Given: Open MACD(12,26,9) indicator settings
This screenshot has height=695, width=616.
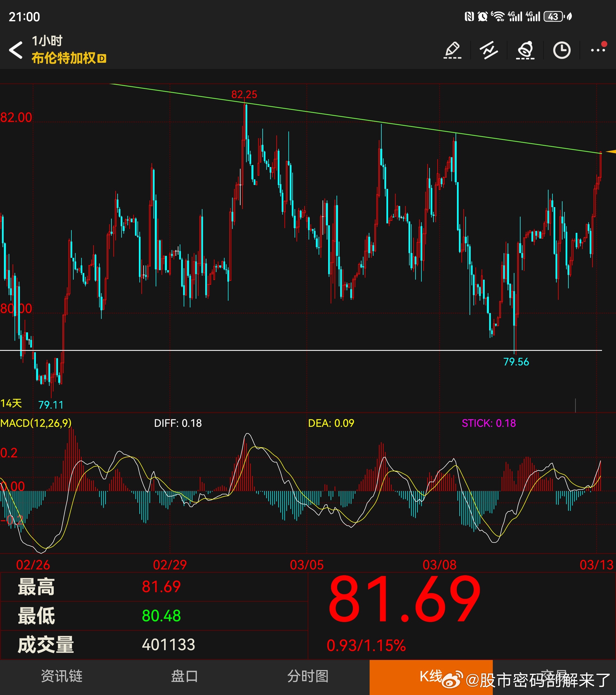Looking at the screenshot, I should 36,423.
